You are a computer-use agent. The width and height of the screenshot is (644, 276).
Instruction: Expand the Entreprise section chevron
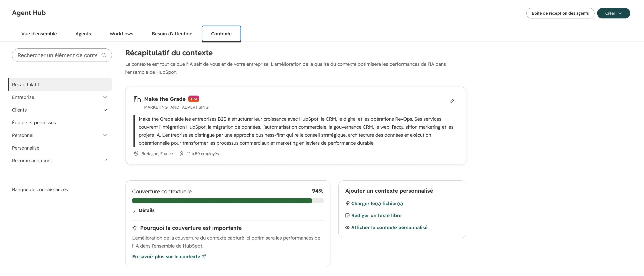[105, 97]
